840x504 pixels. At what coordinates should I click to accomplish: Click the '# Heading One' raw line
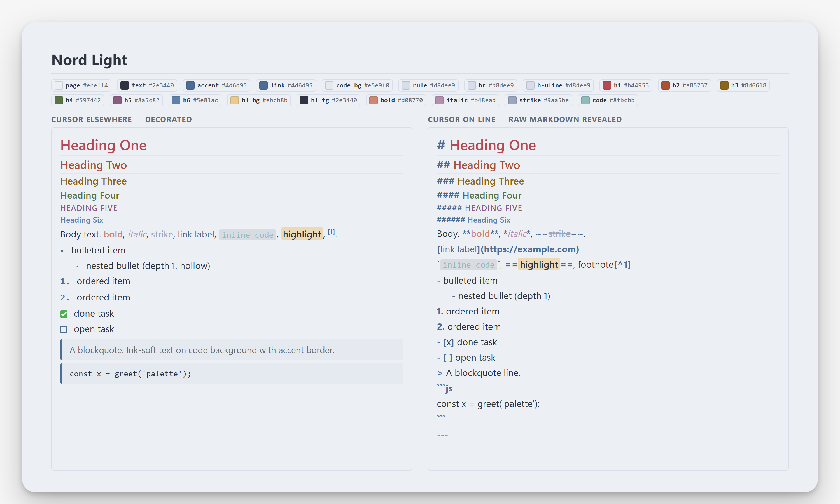(487, 145)
